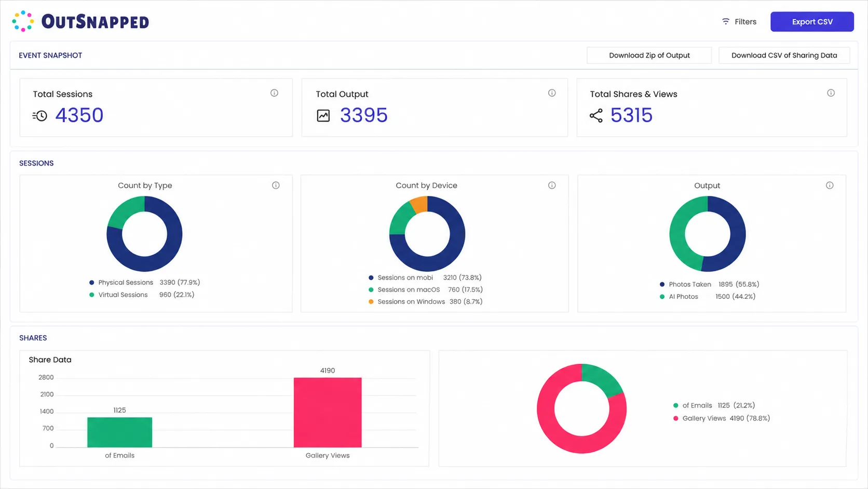Click the pink Gallery Views bar

(x=328, y=413)
